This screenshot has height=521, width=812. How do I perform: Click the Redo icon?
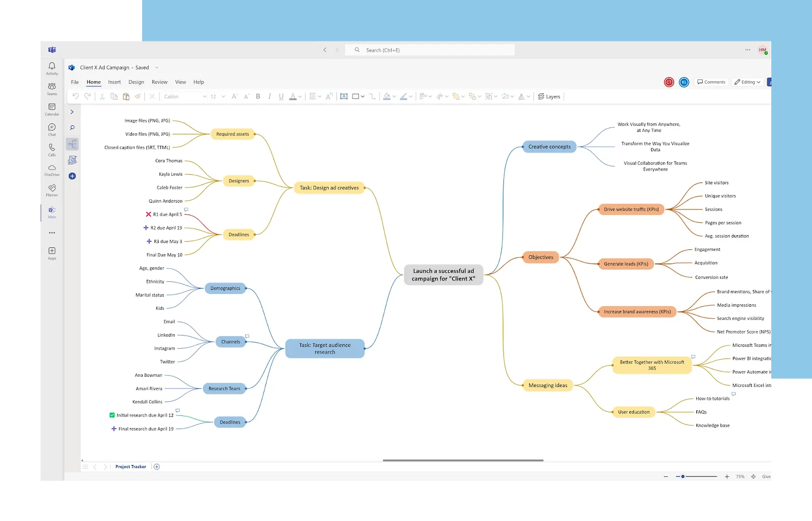(x=88, y=96)
